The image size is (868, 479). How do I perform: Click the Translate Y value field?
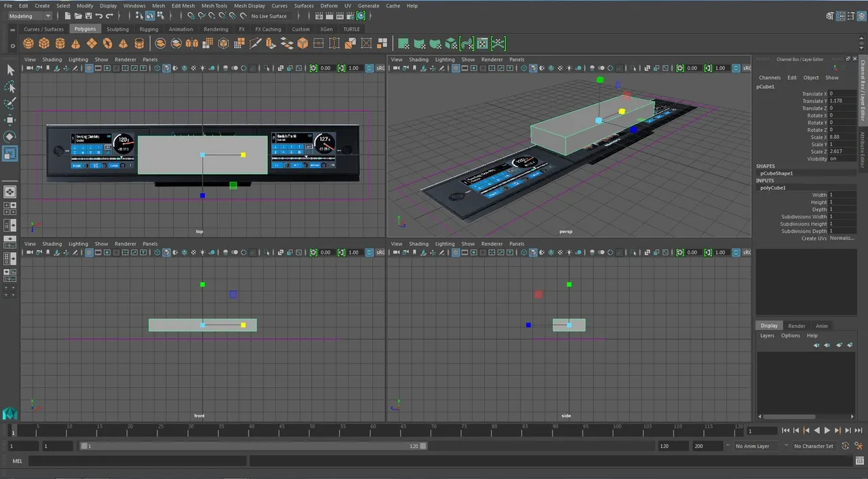point(844,101)
